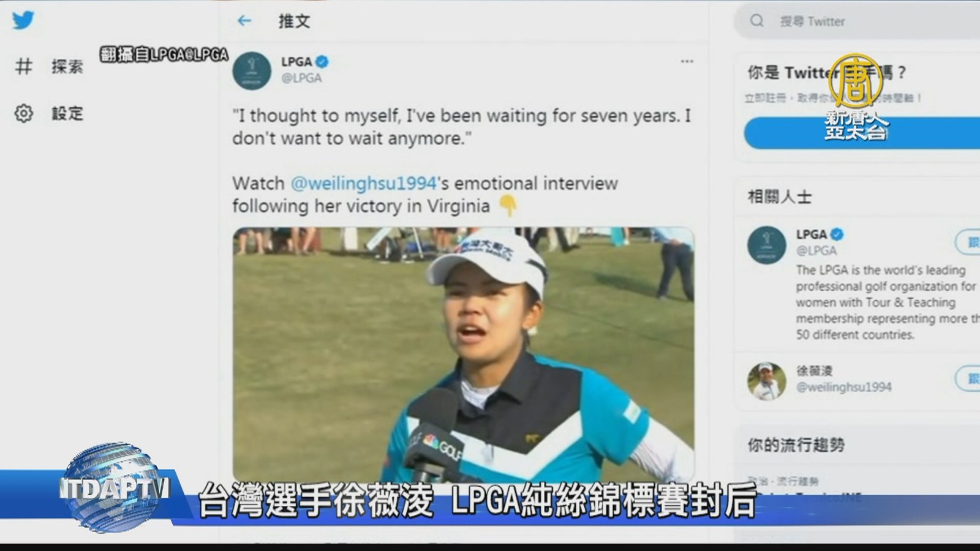Click the search magnifier icon
The image size is (980, 551).
pyautogui.click(x=757, y=21)
